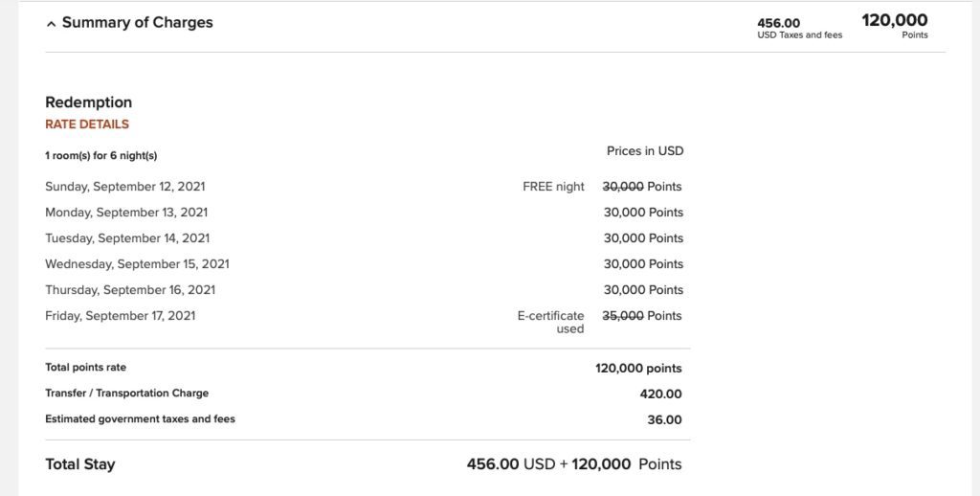Click Friday, September 17, 2021 row
This screenshot has width=980, height=496.
[120, 316]
